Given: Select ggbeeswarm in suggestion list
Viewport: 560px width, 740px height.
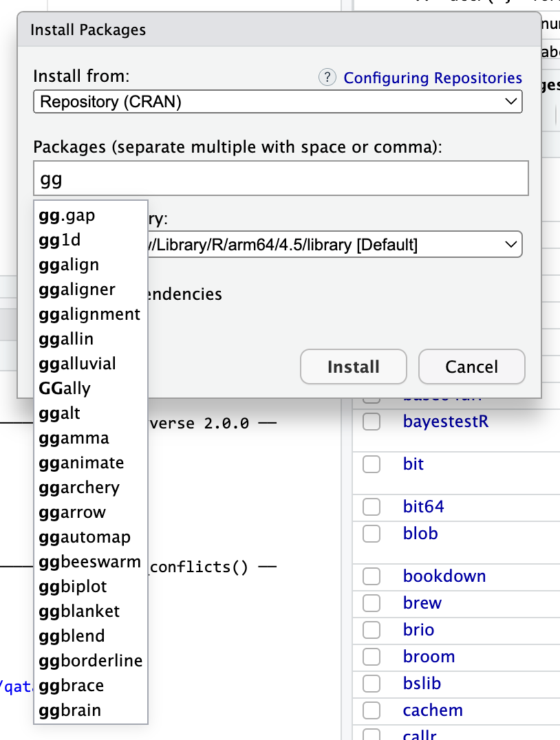Looking at the screenshot, I should pos(89,562).
